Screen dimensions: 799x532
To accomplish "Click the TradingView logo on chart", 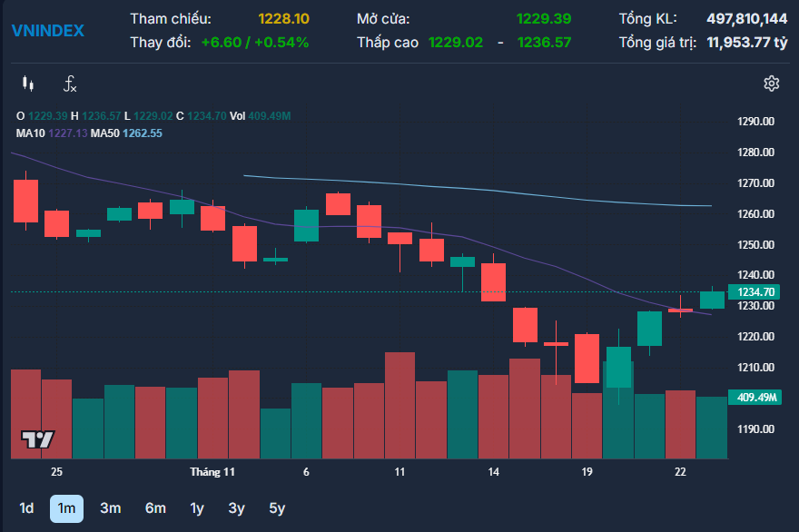I will (x=38, y=439).
